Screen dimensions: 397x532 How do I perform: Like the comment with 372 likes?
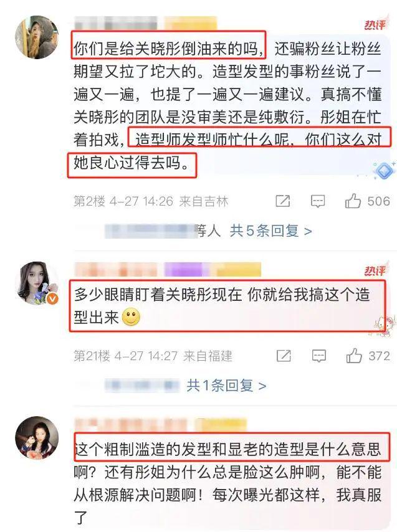(354, 356)
